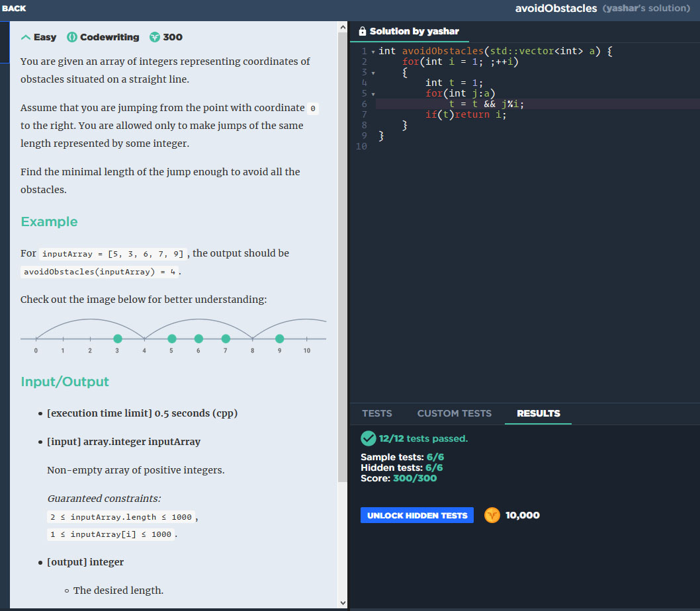This screenshot has height=611, width=700.
Task: Click the green score coin icon near 300
Action: (155, 37)
